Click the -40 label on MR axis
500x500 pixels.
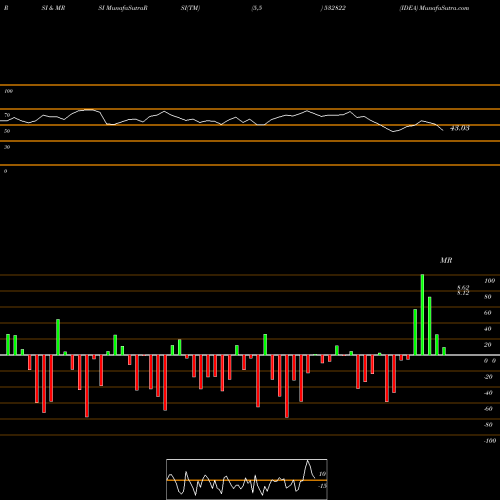[488, 393]
